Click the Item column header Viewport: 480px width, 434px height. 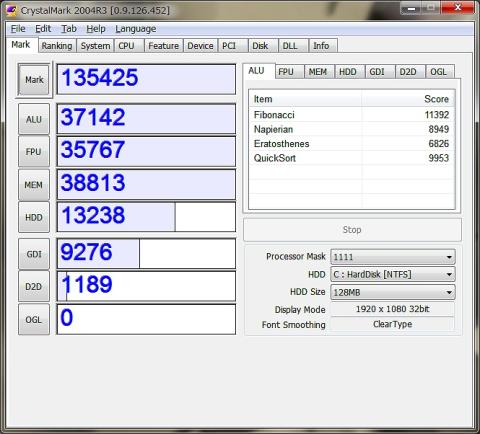tap(305, 99)
